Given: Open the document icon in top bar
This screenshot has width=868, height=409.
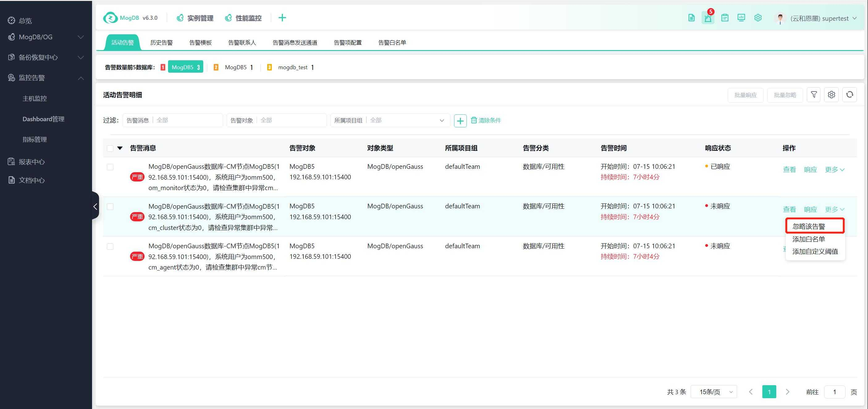Looking at the screenshot, I should click(691, 18).
